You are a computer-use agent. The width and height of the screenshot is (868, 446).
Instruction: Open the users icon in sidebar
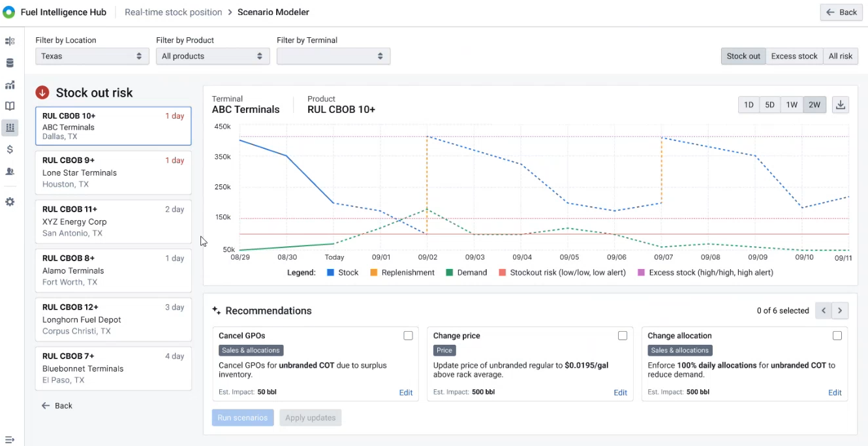pyautogui.click(x=10, y=171)
